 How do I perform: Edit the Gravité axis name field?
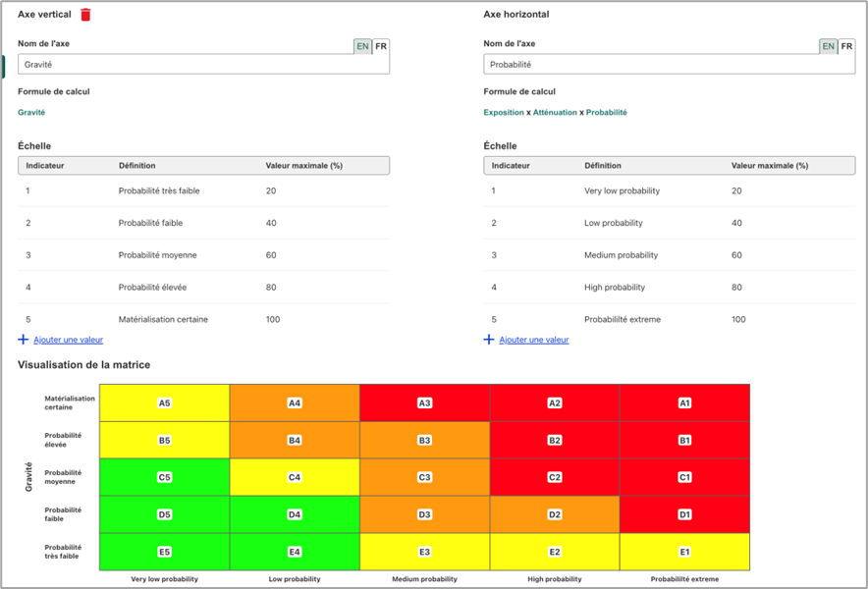point(203,64)
